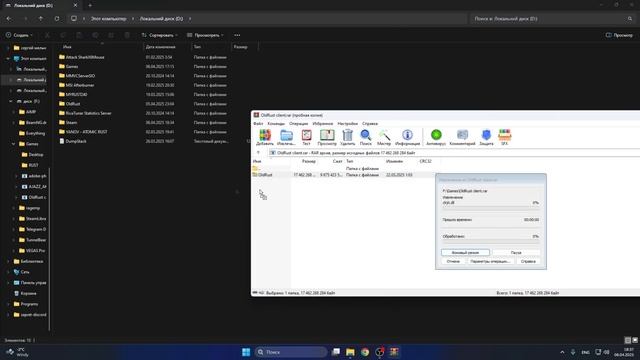This screenshot has width=640, height=360.
Task: Open Команды menu in WinRAR
Action: coord(276,124)
